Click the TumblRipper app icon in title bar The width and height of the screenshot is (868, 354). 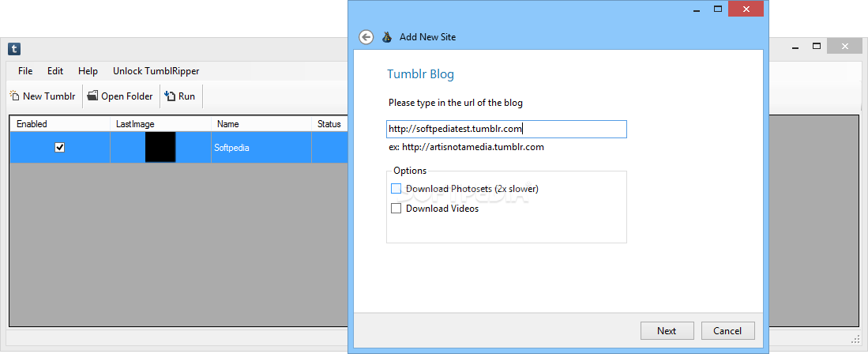[14, 49]
